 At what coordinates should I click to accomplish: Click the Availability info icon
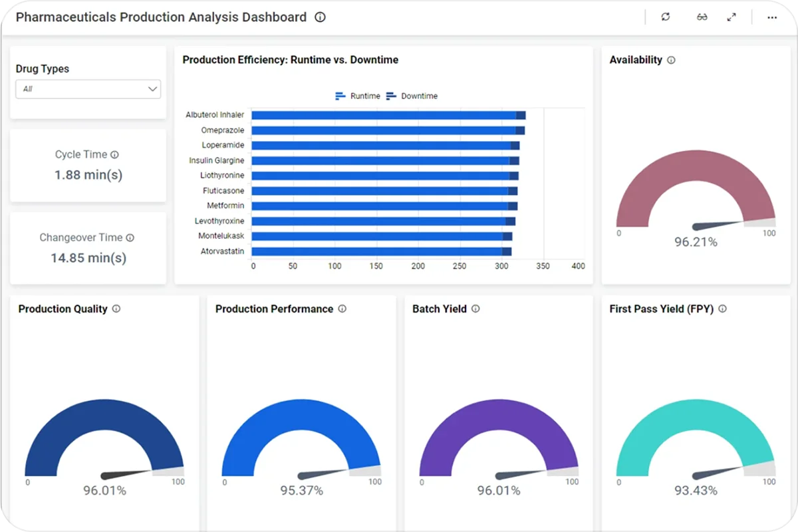coord(671,60)
